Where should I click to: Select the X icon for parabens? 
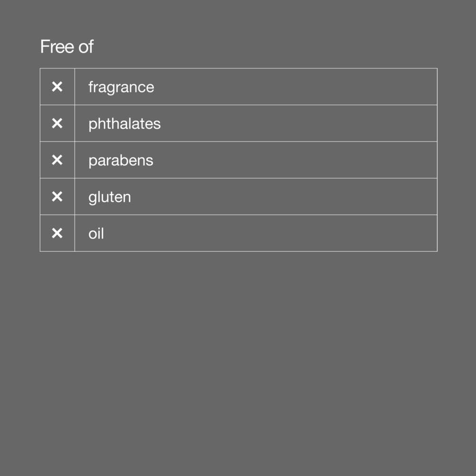tap(57, 160)
